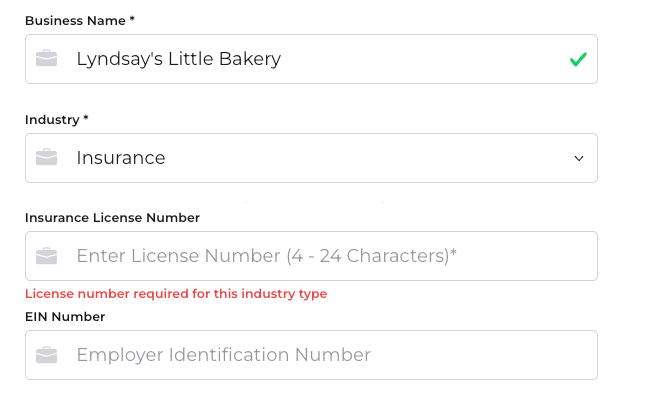Focus the Employer Identification Number field
646x405 pixels.
tap(311, 355)
